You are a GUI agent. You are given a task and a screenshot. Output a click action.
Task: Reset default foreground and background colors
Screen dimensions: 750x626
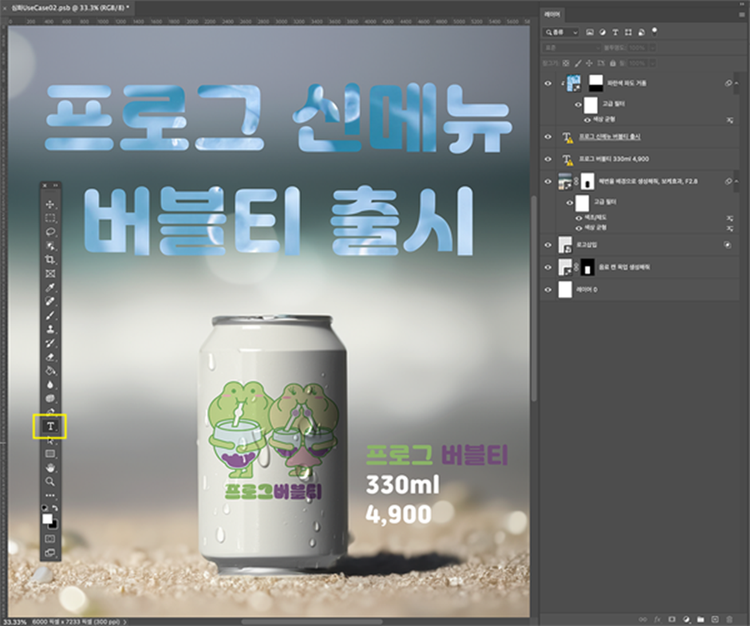[x=45, y=508]
